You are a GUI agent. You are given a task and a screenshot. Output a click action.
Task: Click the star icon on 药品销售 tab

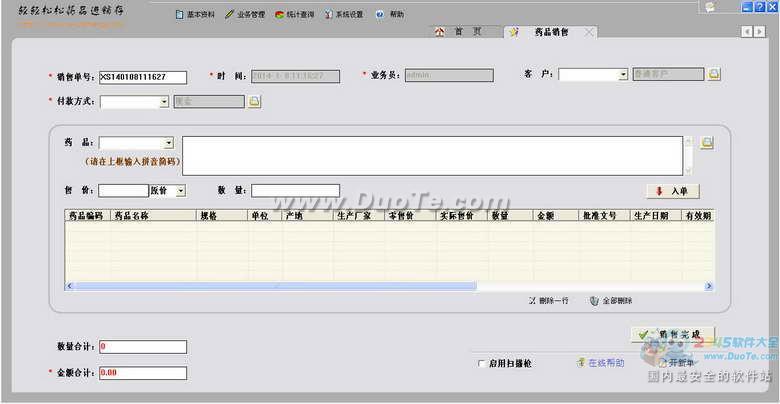click(x=514, y=32)
